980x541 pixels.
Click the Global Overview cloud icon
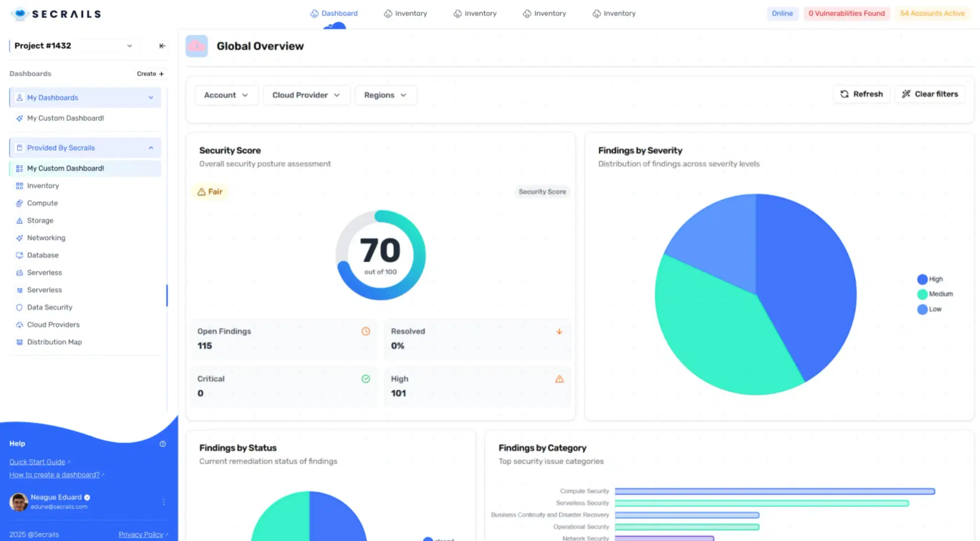(197, 46)
